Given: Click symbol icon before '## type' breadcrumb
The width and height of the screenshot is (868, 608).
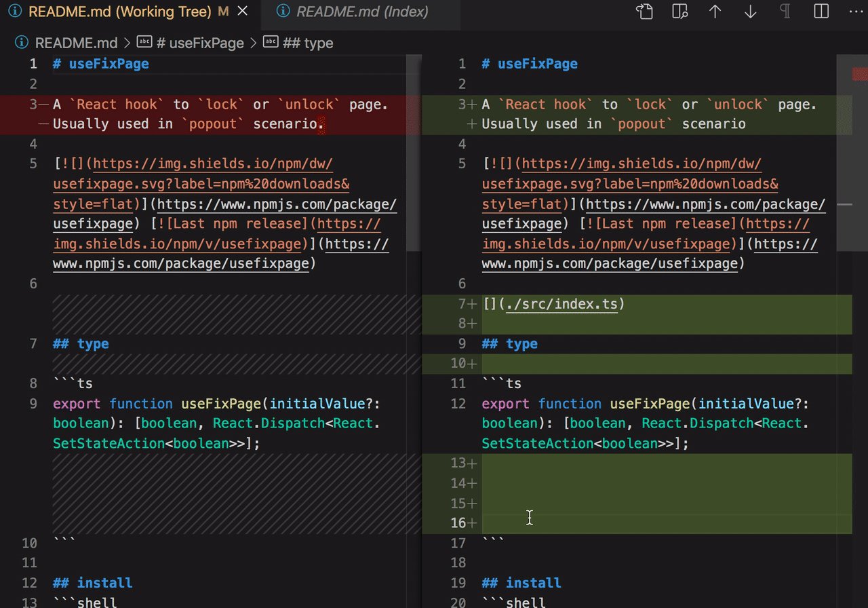Looking at the screenshot, I should pos(271,42).
